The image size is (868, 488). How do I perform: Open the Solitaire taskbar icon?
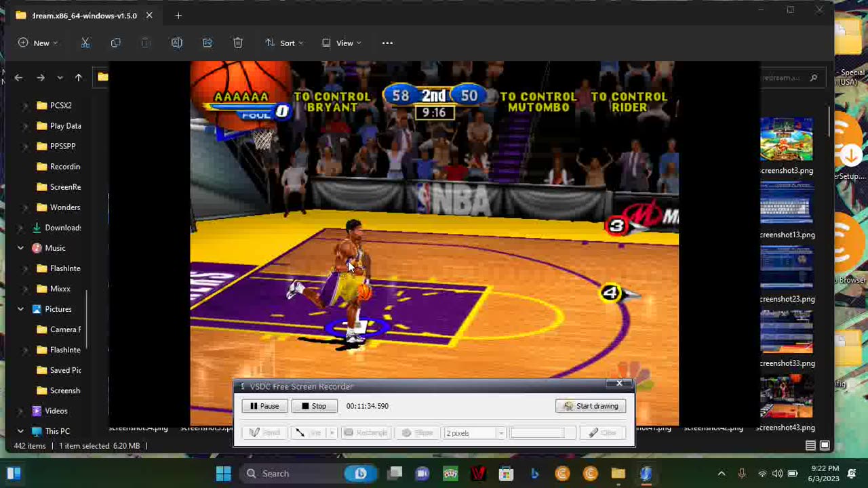pyautogui.click(x=450, y=473)
